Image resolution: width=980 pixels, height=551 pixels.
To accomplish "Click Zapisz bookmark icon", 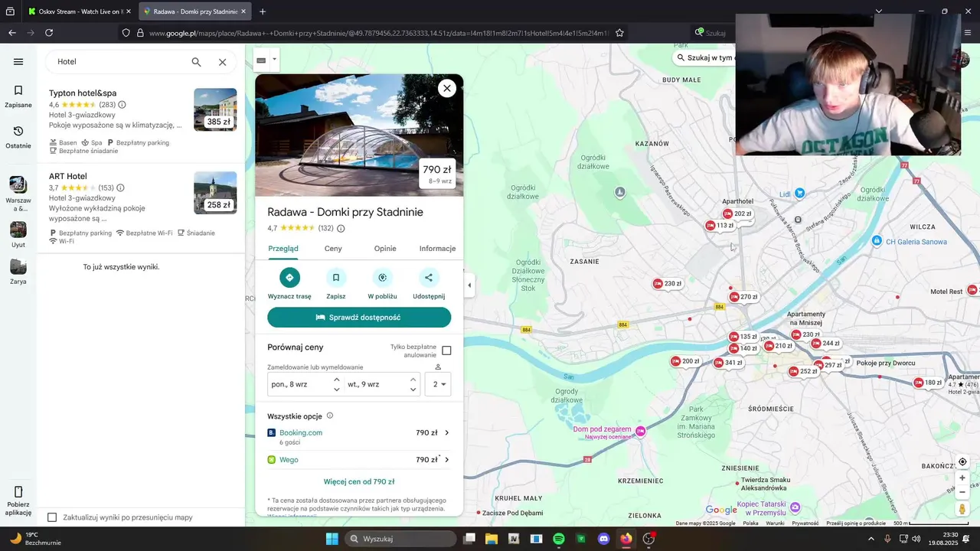I will (x=335, y=277).
